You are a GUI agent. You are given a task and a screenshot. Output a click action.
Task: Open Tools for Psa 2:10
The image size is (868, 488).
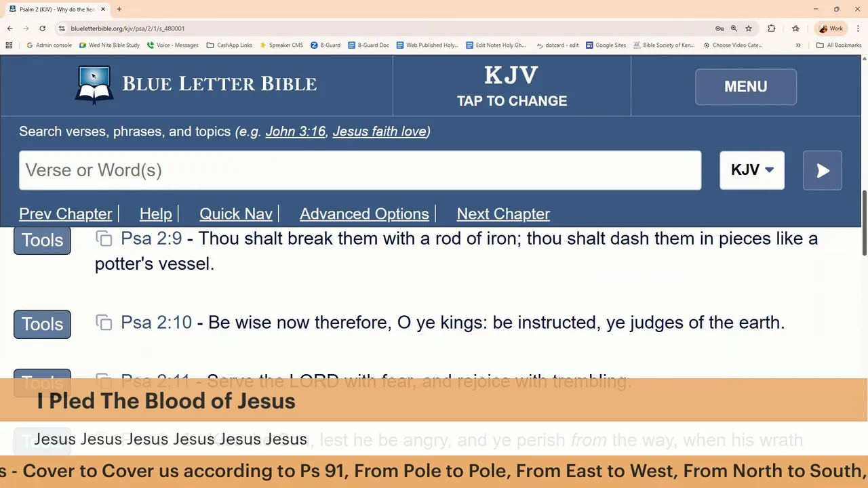42,324
